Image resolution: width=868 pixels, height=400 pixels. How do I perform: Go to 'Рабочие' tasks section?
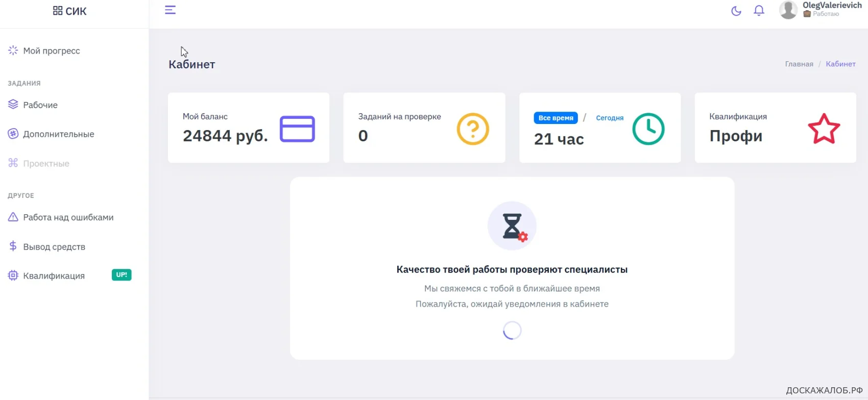point(40,105)
